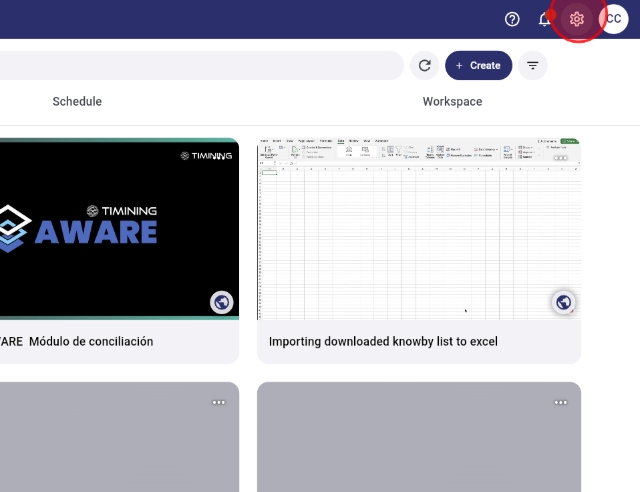The width and height of the screenshot is (640, 492).
Task: Open the notifications bell
Action: coord(544,19)
